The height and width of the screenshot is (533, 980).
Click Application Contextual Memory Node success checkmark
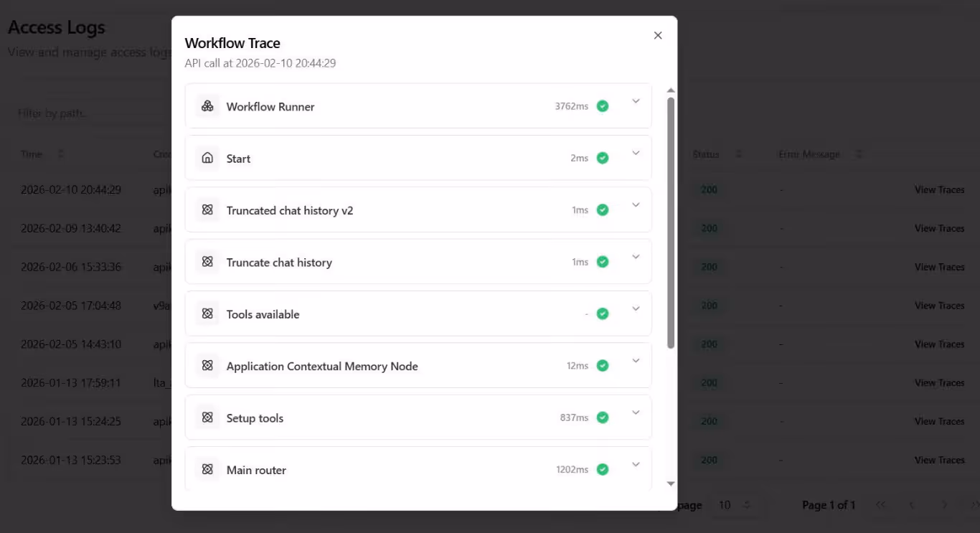tap(603, 366)
